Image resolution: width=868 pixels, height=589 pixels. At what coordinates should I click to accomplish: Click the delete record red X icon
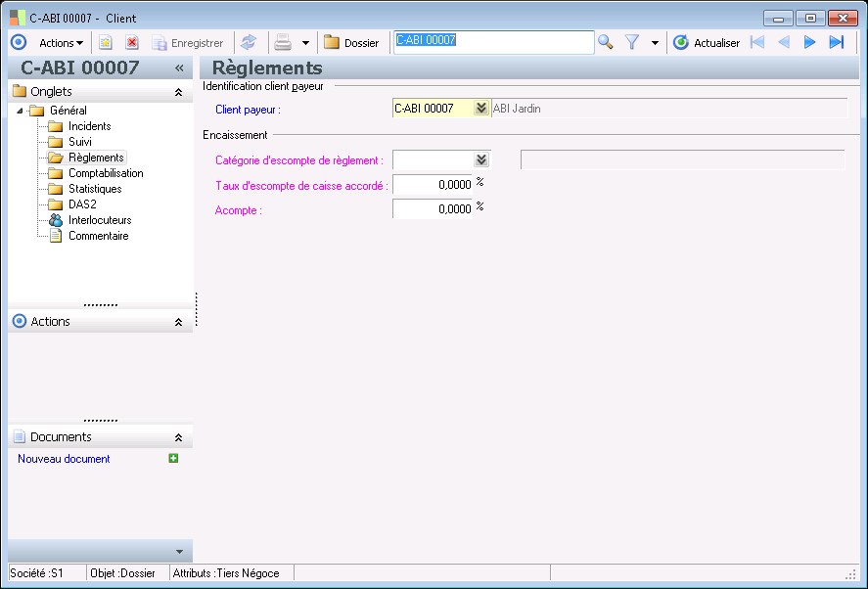132,43
